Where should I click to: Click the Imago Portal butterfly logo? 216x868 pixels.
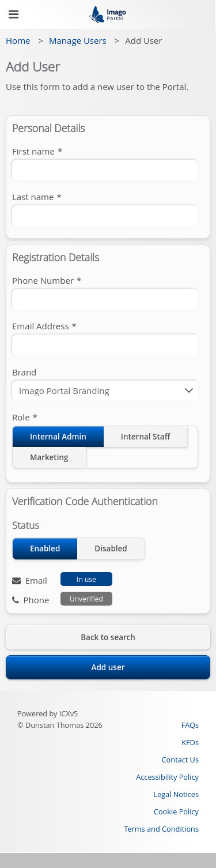(108, 14)
